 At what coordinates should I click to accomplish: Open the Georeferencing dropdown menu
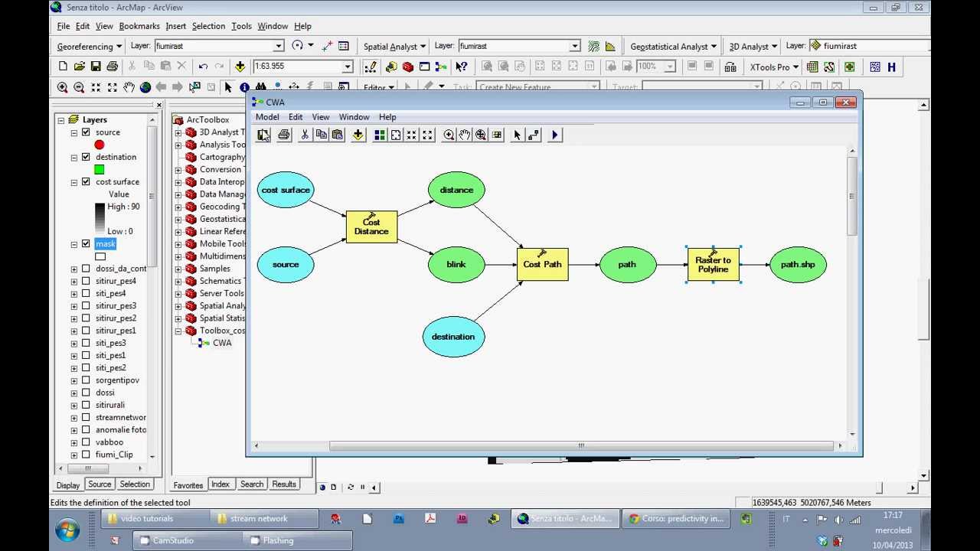click(x=90, y=47)
